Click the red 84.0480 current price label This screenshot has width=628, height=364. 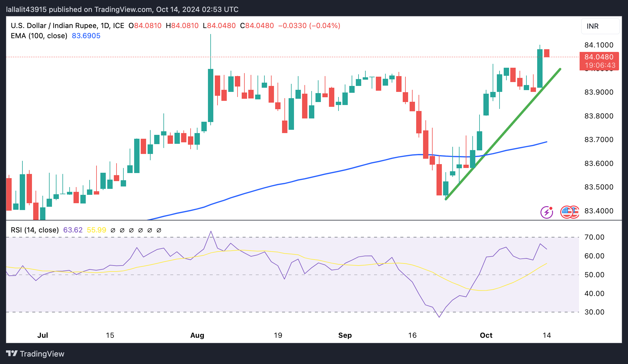(x=599, y=57)
